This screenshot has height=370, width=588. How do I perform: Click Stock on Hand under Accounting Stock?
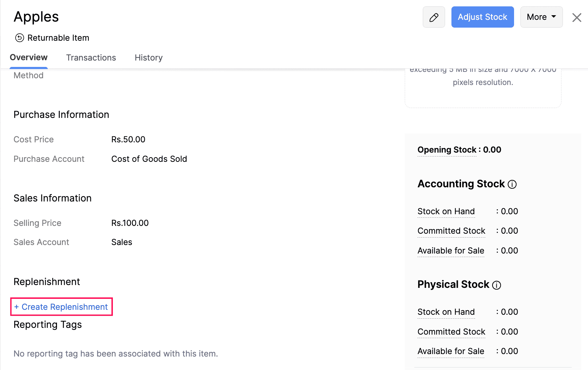[x=446, y=211]
